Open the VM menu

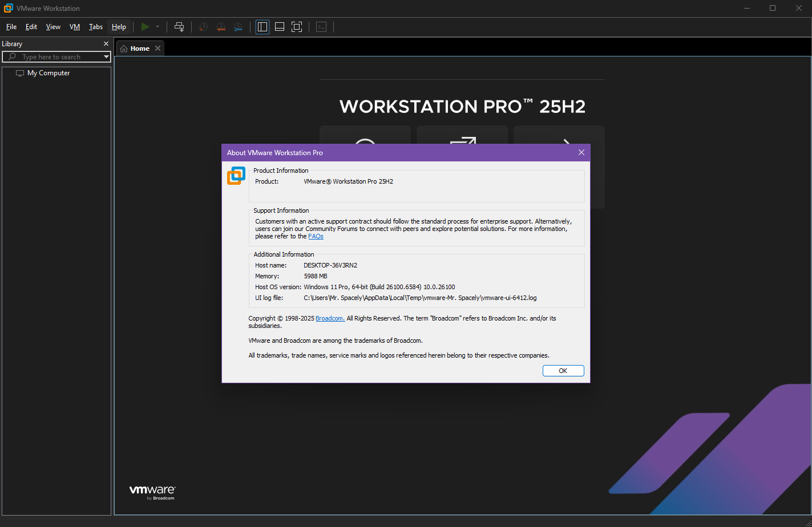click(x=75, y=27)
